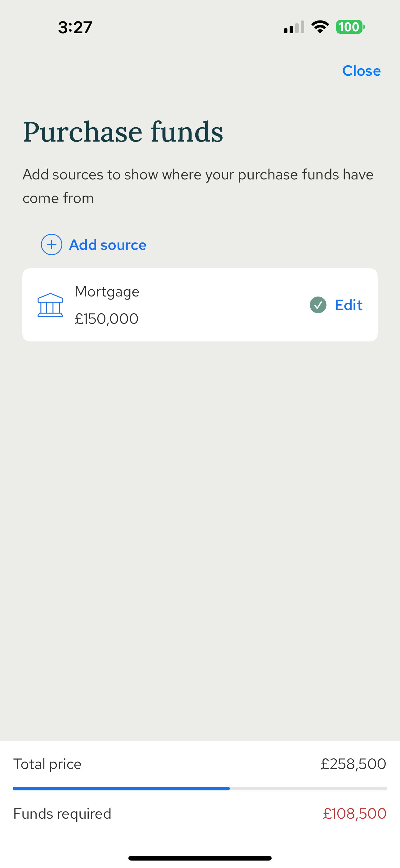
Task: Tap the Total price label
Action: coord(47,764)
